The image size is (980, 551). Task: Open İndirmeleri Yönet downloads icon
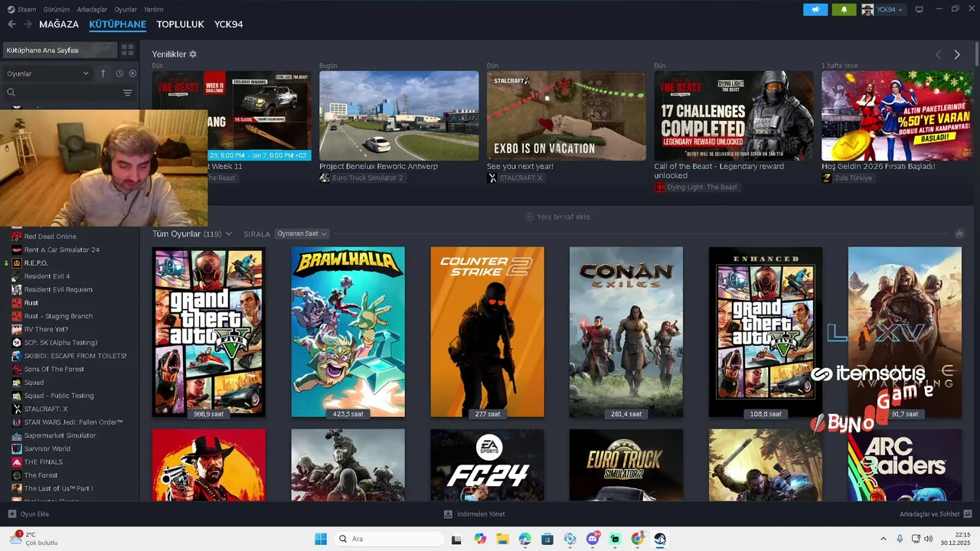coord(449,514)
